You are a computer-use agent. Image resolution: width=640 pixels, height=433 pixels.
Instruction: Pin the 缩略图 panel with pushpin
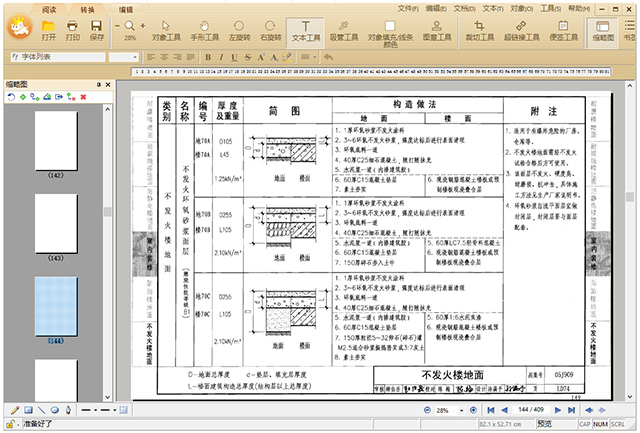tap(98, 84)
